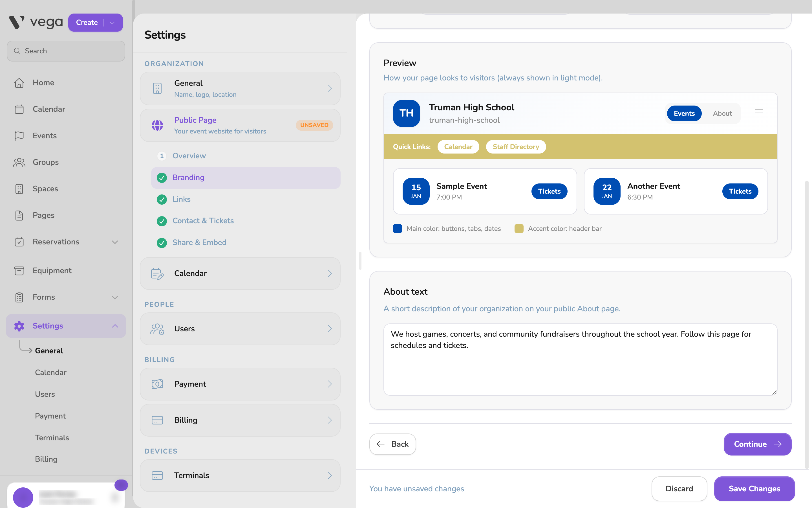Screen dimensions: 812x508
Task: Click the Users gear-people icon
Action: tap(157, 329)
